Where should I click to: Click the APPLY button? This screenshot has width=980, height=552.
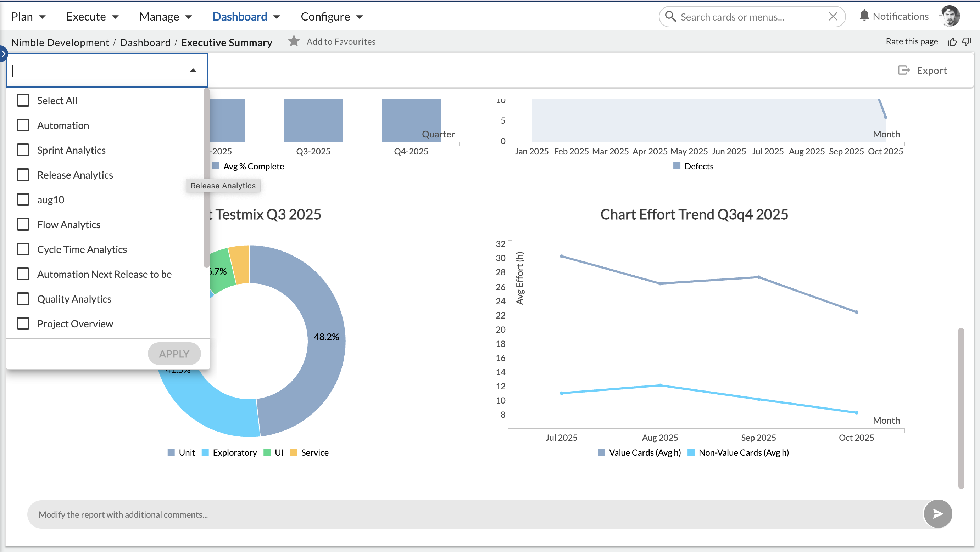174,354
